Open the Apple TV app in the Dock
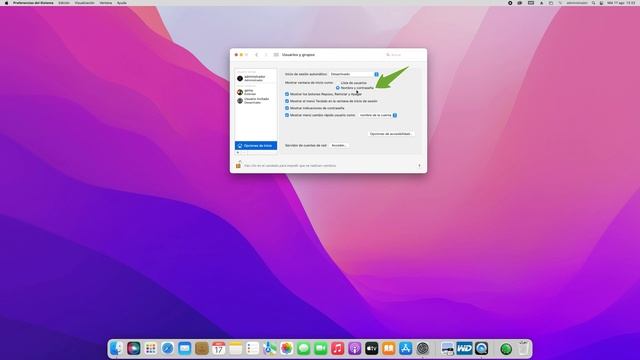Viewport: 640px width, 360px height. pos(371,349)
